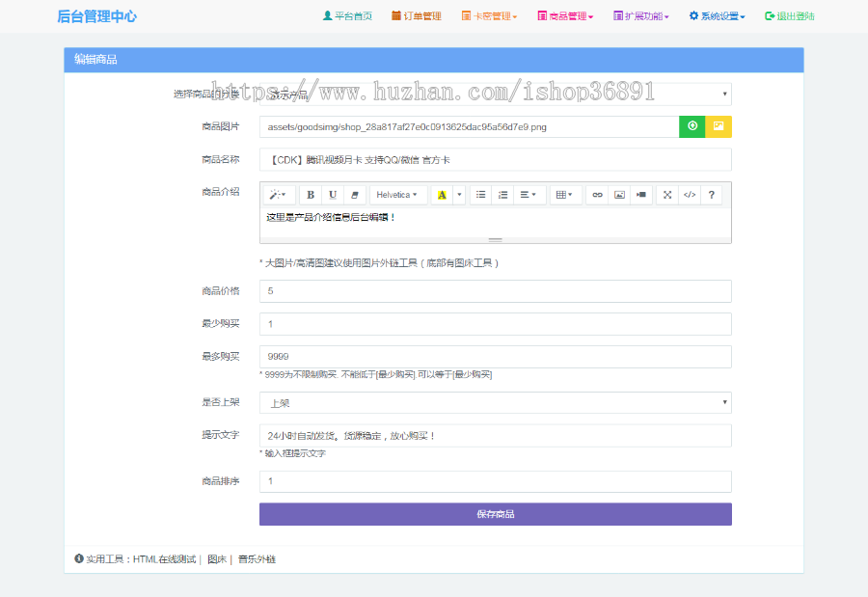Toggle underline formatting in editor
868x597 pixels.
click(x=333, y=195)
